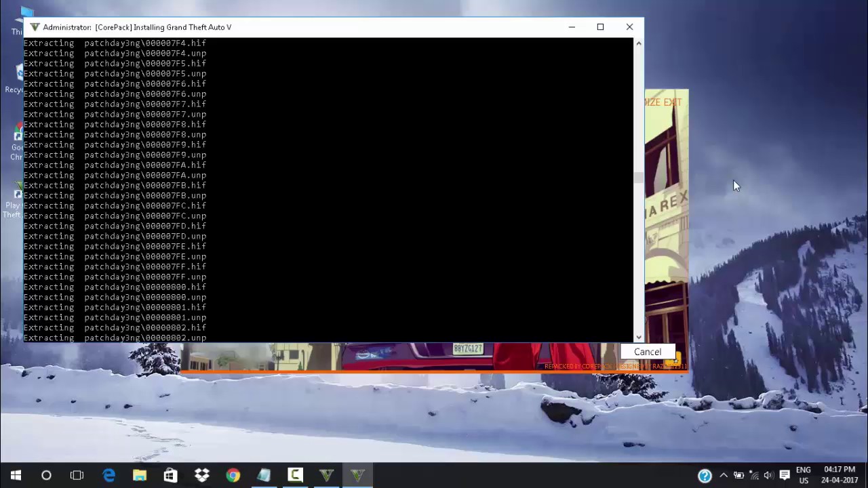
Task: Open File Explorer from the taskbar
Action: click(140, 476)
